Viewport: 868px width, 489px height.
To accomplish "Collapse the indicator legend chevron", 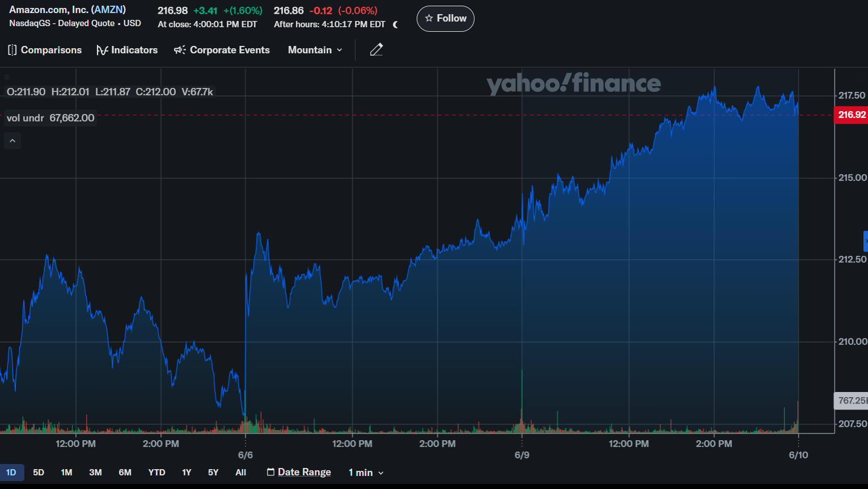I will tap(12, 141).
